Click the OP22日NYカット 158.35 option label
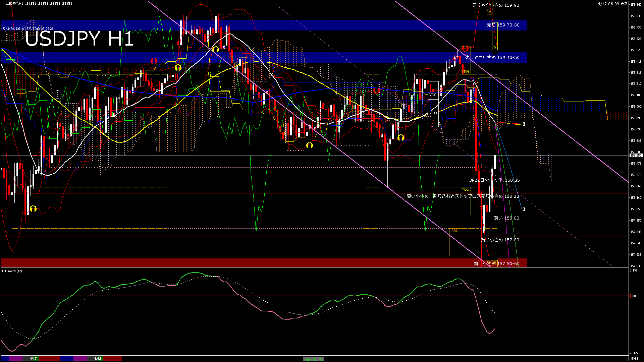This screenshot has height=362, width=644. [494, 180]
